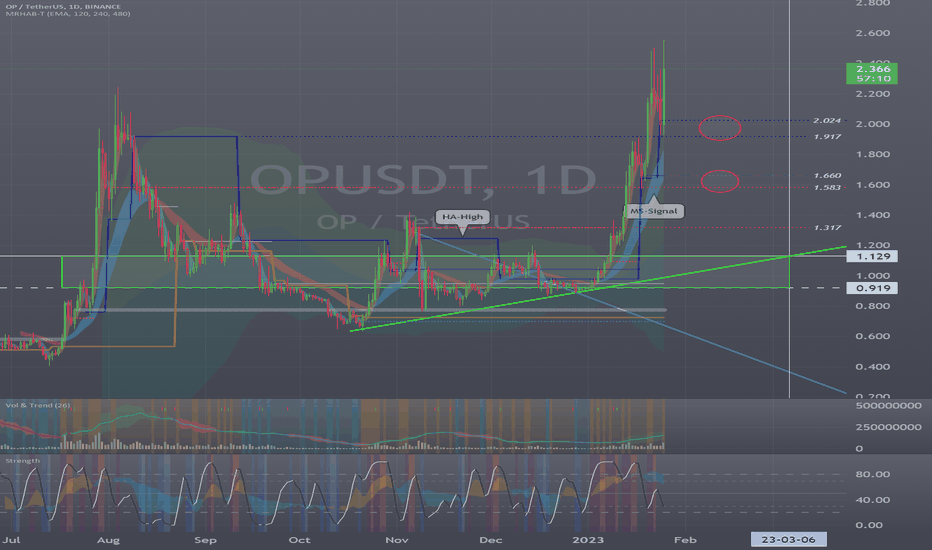This screenshot has height=550, width=932.
Task: Click 2.000 on the price scale
Action: 873,124
